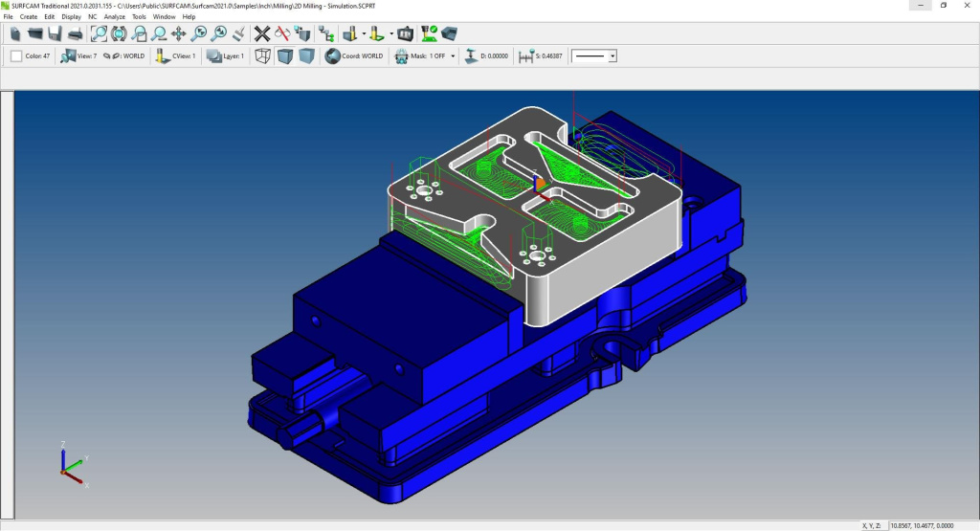Click the Save disk icon

coord(55,33)
